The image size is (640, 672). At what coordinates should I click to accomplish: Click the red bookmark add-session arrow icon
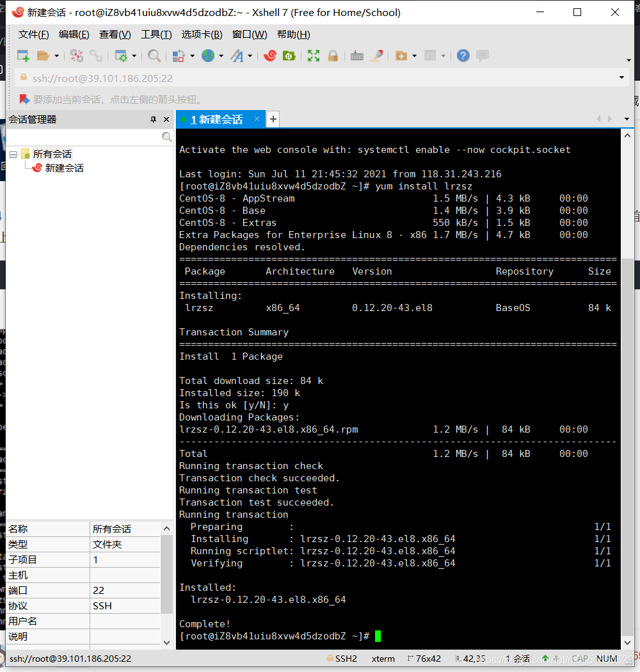coord(24,99)
